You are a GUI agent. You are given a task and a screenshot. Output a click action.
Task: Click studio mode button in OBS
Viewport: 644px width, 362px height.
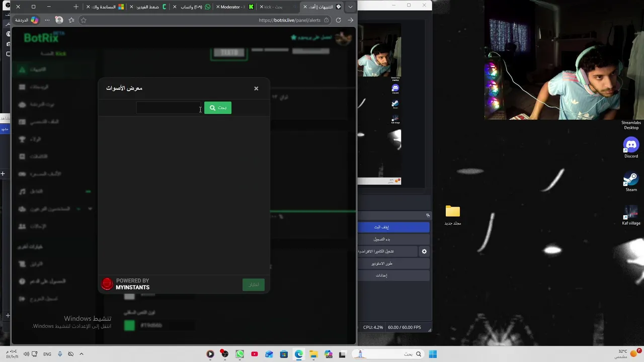(x=393, y=263)
